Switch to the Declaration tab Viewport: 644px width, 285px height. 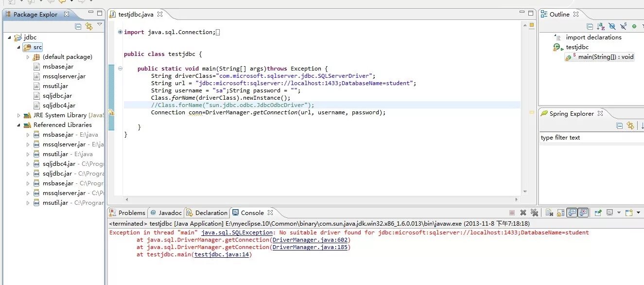click(207, 213)
